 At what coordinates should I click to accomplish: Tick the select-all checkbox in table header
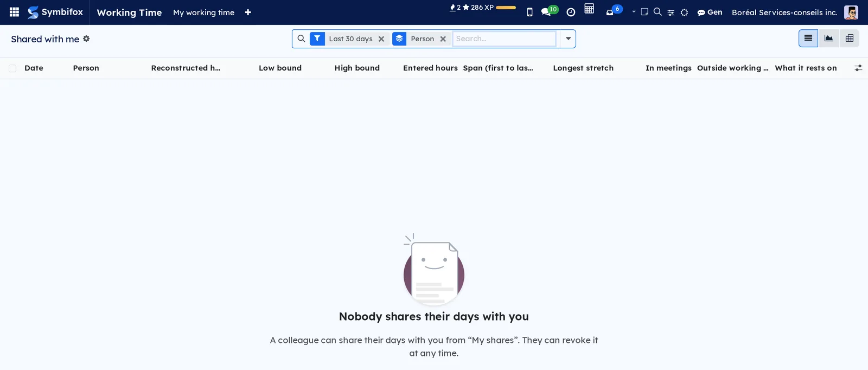(x=12, y=68)
